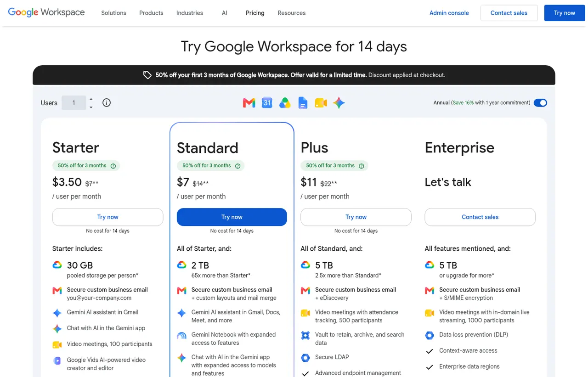Choose Try now under the Standard plan
Screen dimensions: 588x377
[232, 217]
